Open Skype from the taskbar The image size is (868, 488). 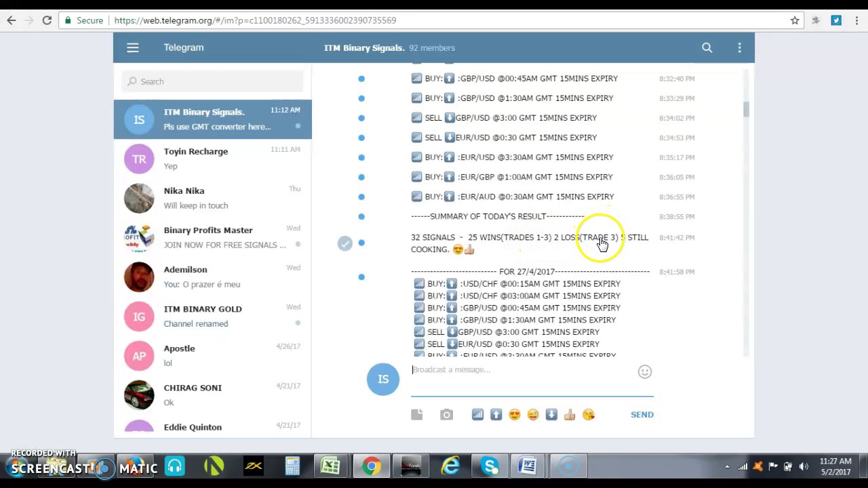490,466
